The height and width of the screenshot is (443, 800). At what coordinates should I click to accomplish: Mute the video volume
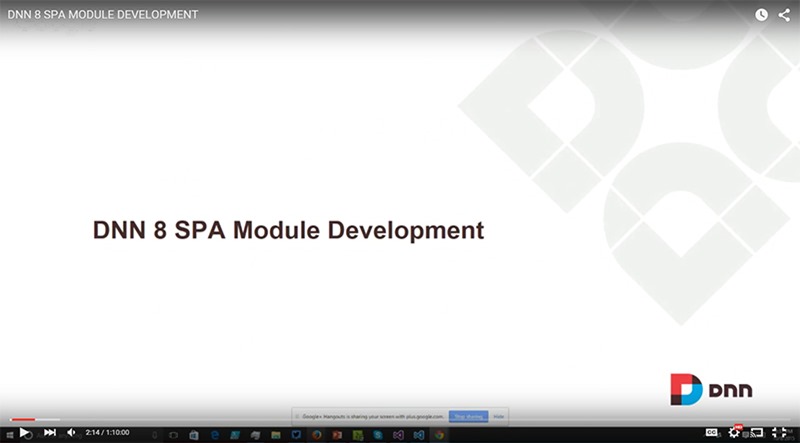tap(71, 432)
